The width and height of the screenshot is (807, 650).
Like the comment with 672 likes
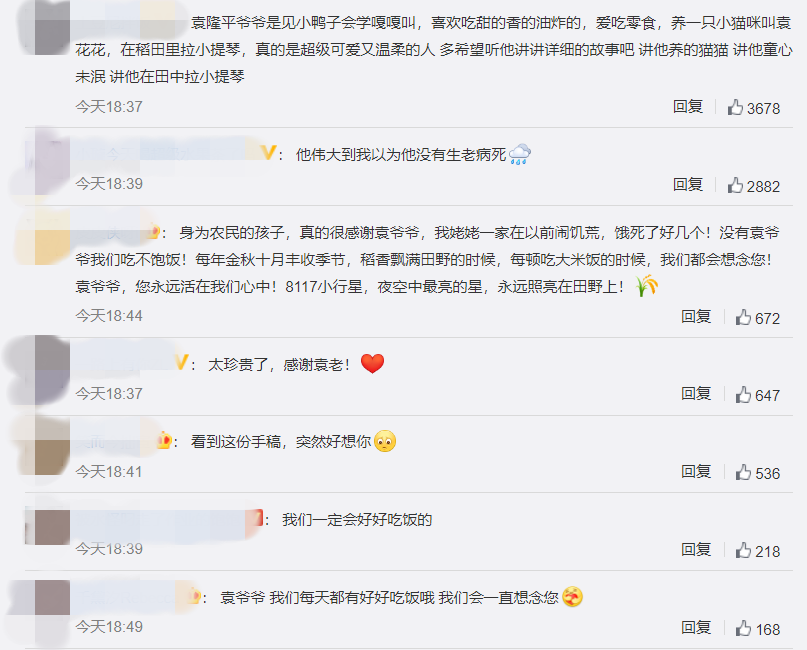(743, 317)
